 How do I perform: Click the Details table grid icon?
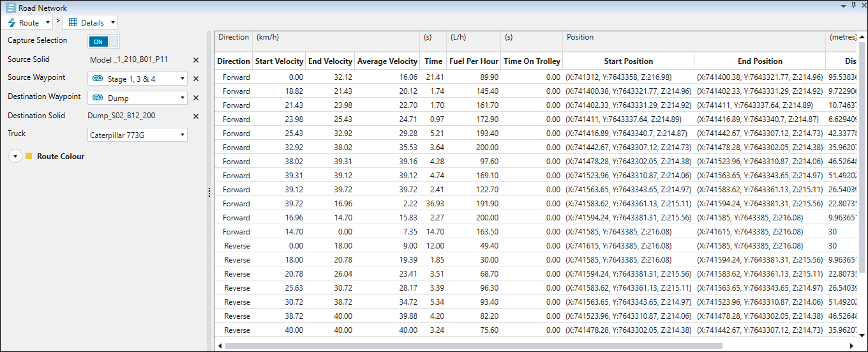coord(73,22)
